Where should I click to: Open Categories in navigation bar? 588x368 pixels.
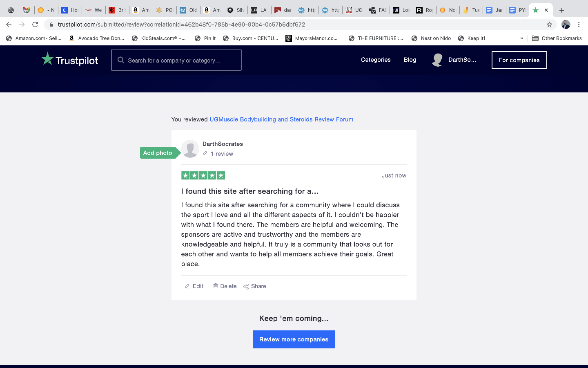376,60
